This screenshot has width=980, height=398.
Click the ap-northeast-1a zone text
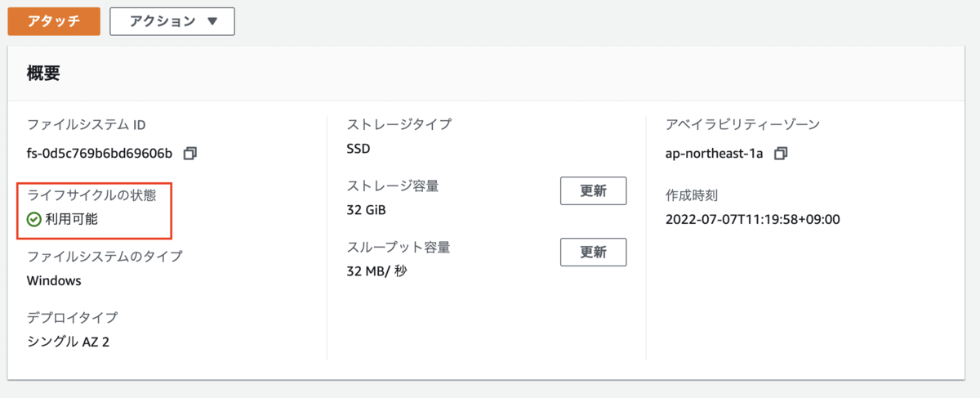(x=715, y=154)
